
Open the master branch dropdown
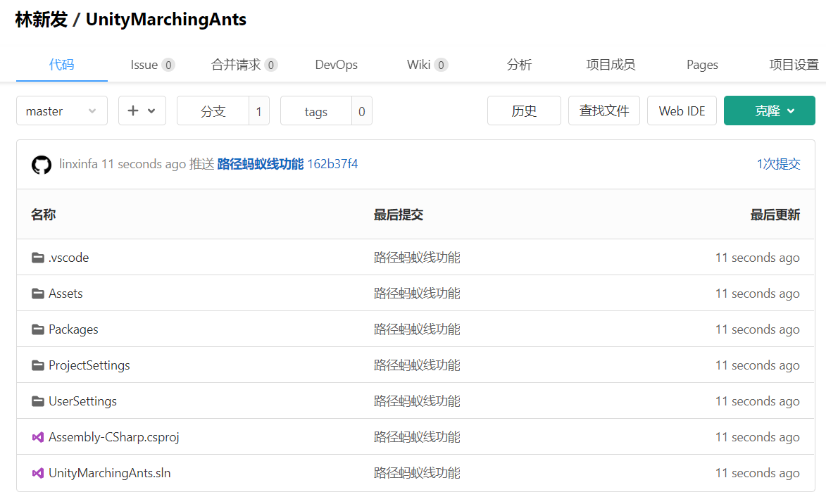tap(62, 111)
